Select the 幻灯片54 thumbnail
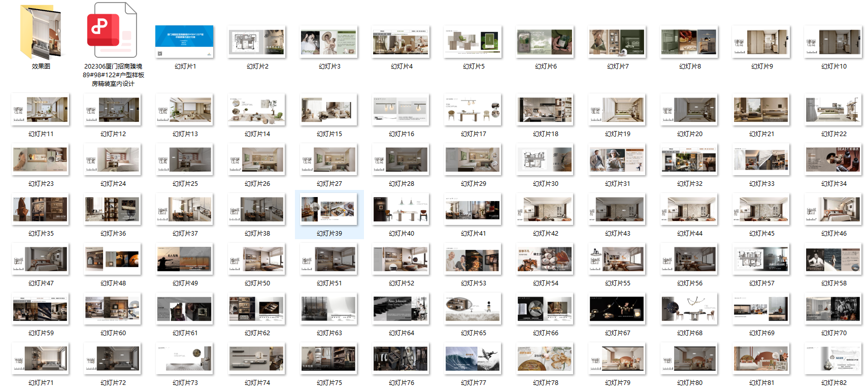Viewport: 868px width, 389px height. 545,259
